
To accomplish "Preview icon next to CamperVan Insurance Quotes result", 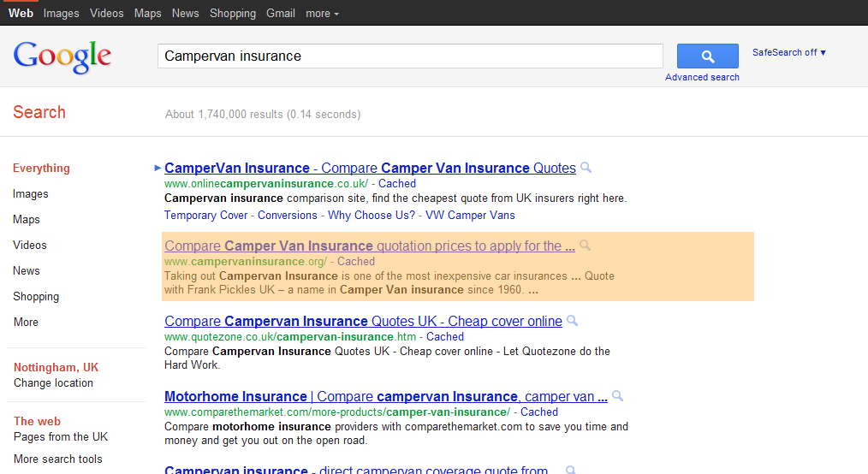I will coord(586,167).
